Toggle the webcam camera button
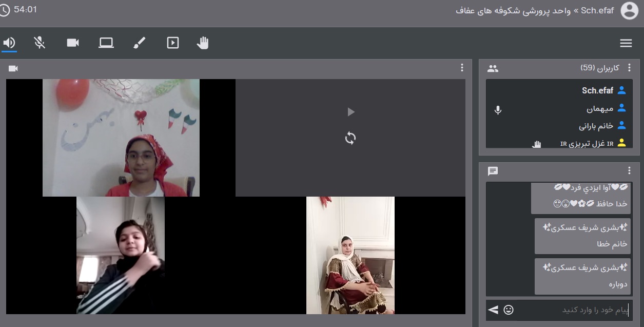Image resolution: width=644 pixels, height=327 pixels. click(73, 43)
